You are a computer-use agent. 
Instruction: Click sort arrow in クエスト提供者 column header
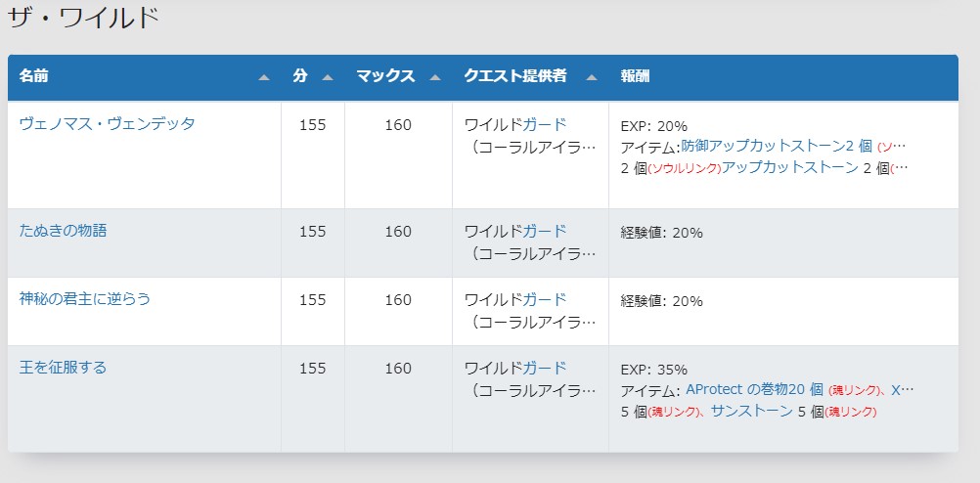(x=592, y=77)
